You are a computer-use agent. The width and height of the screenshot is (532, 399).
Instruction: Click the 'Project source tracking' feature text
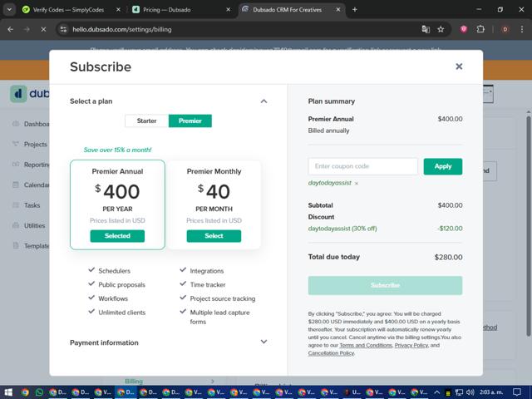click(x=223, y=298)
